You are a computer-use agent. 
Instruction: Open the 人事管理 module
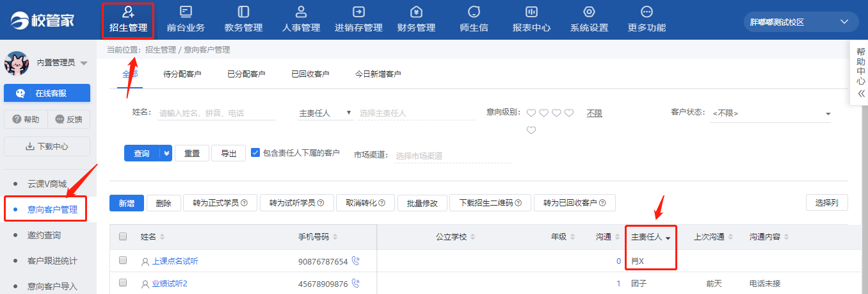click(301, 19)
